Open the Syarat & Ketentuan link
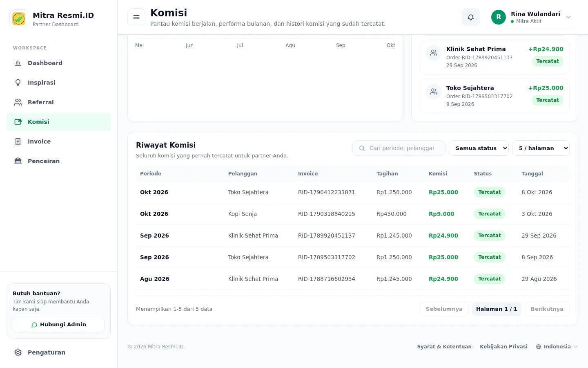The height and width of the screenshot is (368, 588). tap(444, 347)
